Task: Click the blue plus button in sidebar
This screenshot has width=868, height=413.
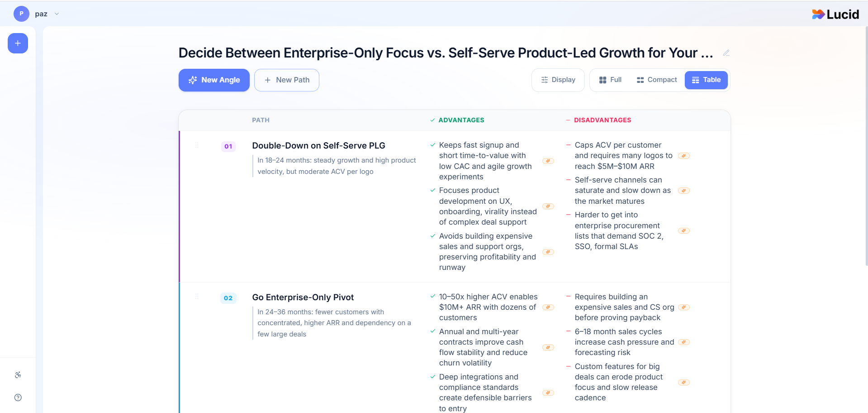Action: tap(18, 43)
